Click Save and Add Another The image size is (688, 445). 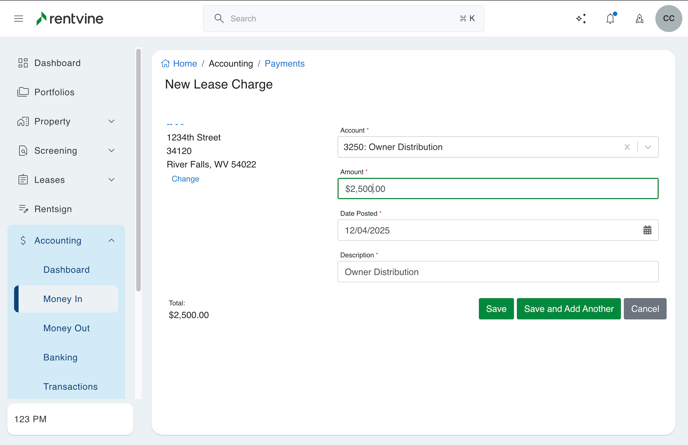pyautogui.click(x=568, y=309)
